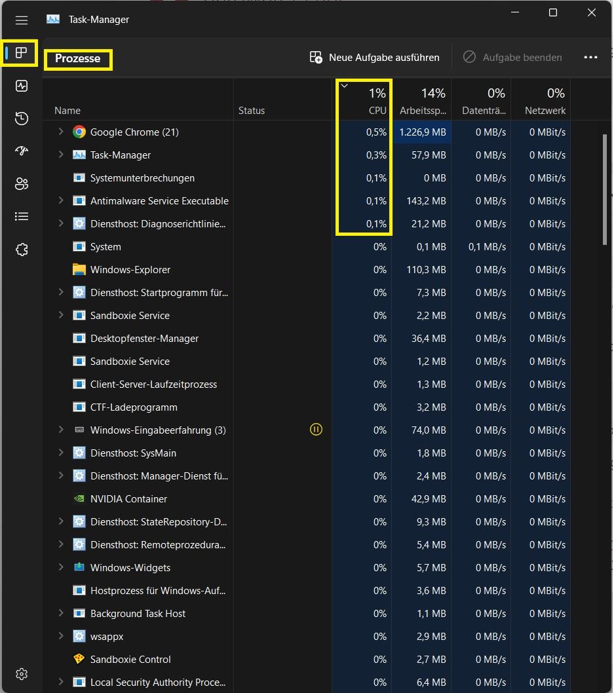Select the System process row
The height and width of the screenshot is (693, 616).
pyautogui.click(x=307, y=247)
